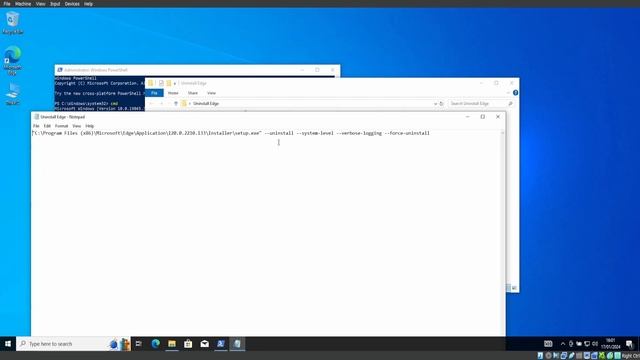Screen dimensions: 640x360
Task: Open the Help menu in Notepad
Action: (90, 126)
